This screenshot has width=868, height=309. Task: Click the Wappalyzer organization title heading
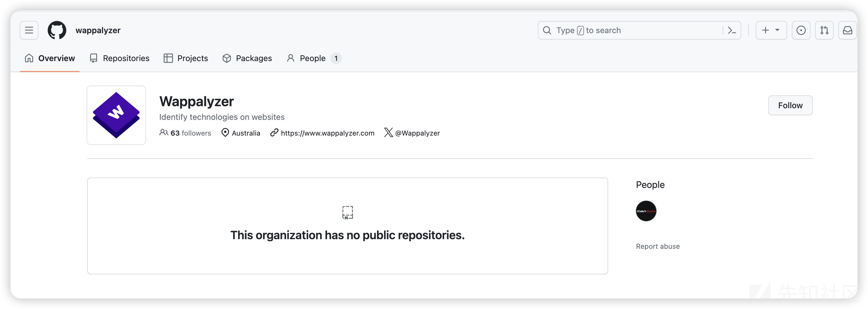197,101
